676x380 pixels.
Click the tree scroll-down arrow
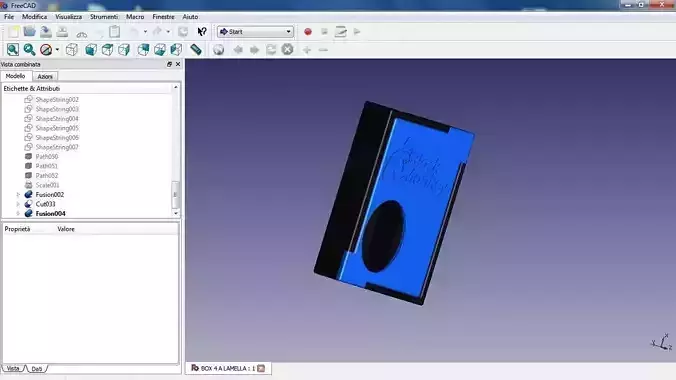175,213
